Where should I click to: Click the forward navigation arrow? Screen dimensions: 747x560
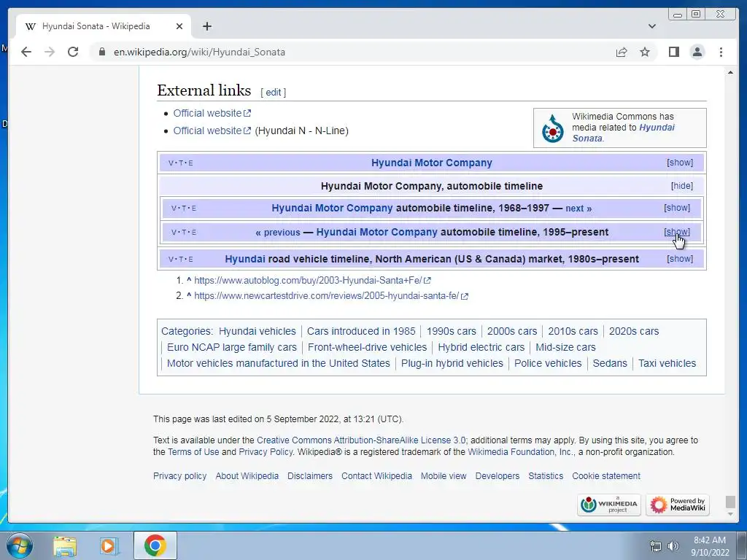[x=50, y=52]
